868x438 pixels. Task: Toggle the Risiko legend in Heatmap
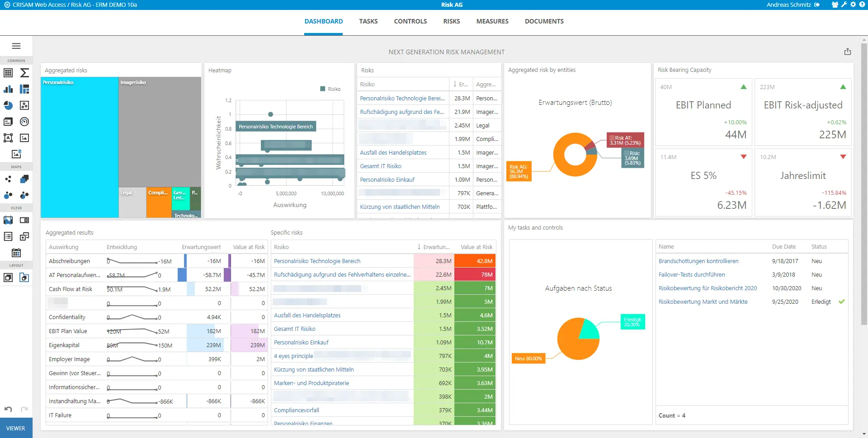pyautogui.click(x=330, y=89)
